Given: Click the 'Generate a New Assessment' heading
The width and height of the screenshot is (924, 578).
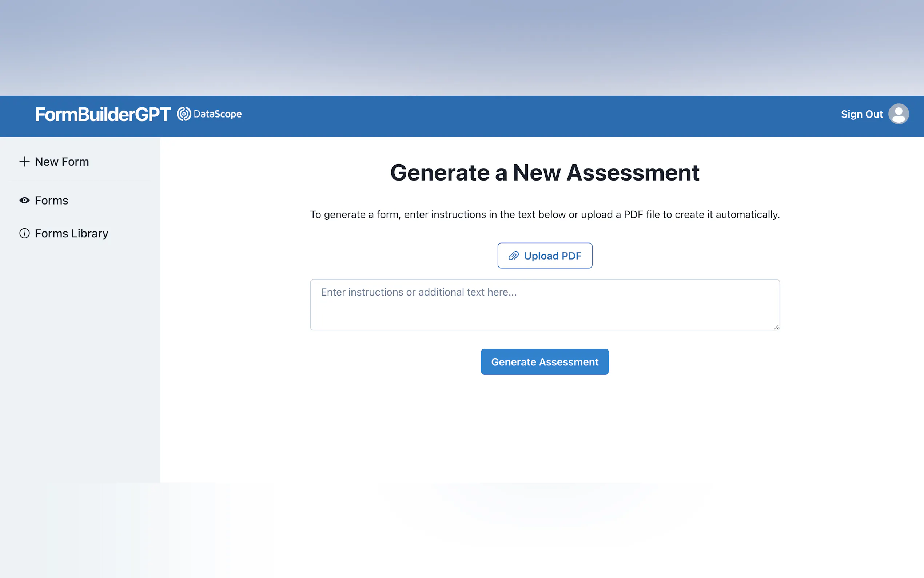Looking at the screenshot, I should click(x=544, y=173).
